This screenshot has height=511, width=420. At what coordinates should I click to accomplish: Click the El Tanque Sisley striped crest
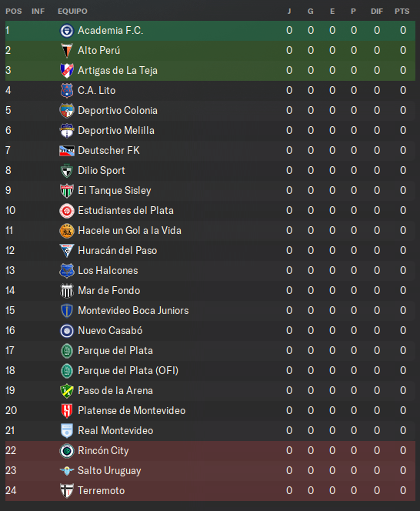tap(67, 191)
